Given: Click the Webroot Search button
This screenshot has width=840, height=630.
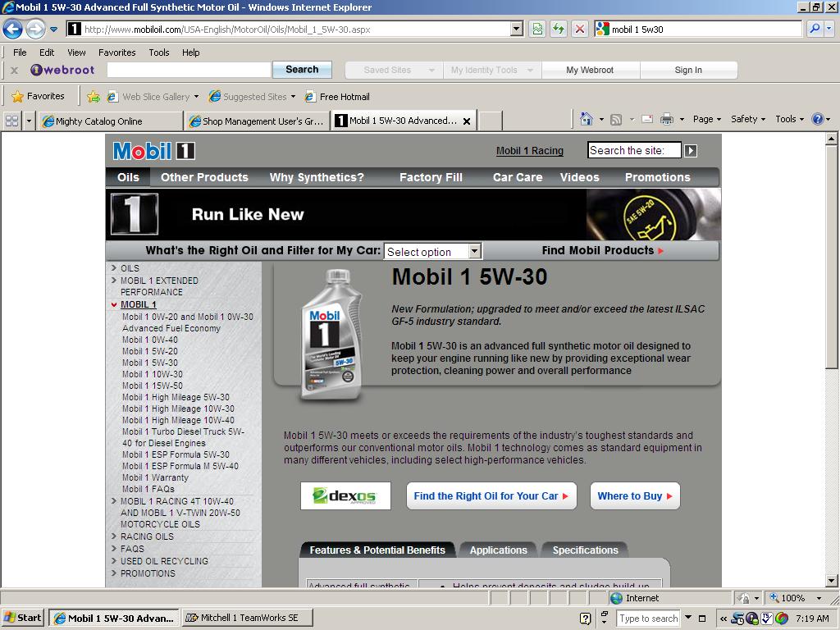Looking at the screenshot, I should pos(302,70).
